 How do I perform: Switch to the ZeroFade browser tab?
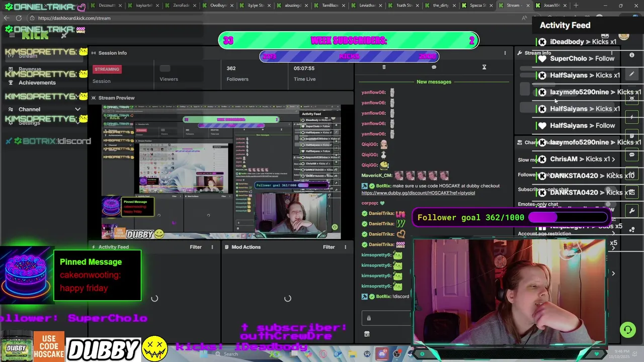pyautogui.click(x=181, y=6)
